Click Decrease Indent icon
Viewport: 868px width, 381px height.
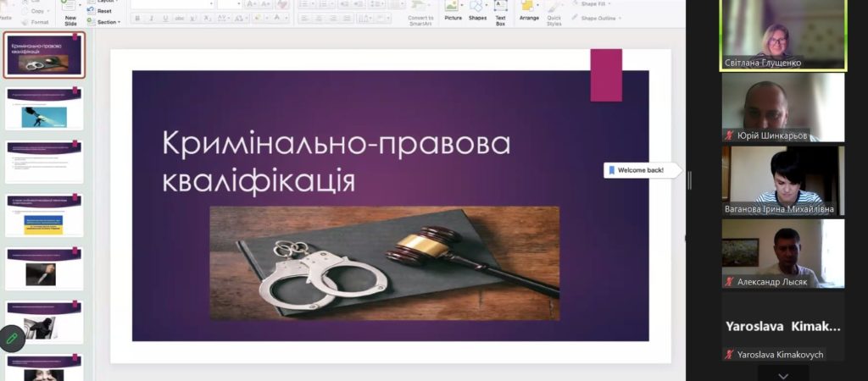tap(343, 4)
